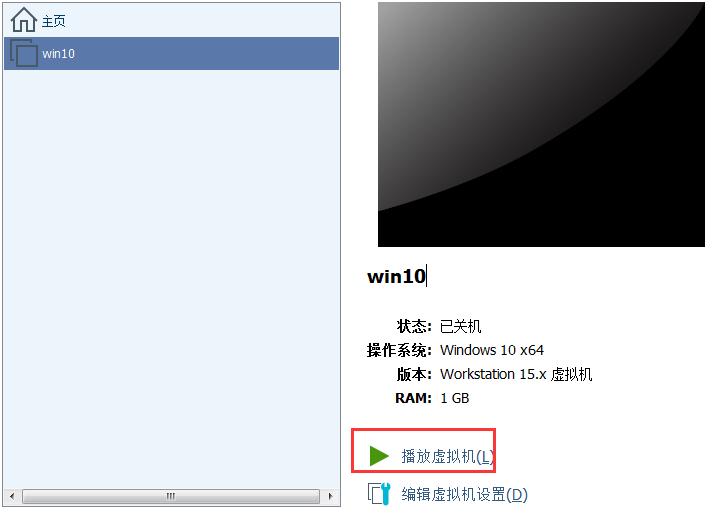Click the 已关机 status value

[461, 326]
